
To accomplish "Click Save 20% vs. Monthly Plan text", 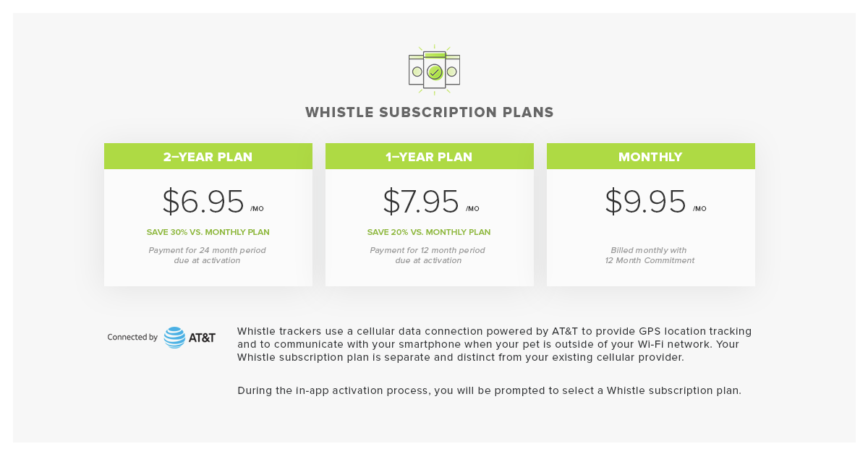I will pos(429,233).
